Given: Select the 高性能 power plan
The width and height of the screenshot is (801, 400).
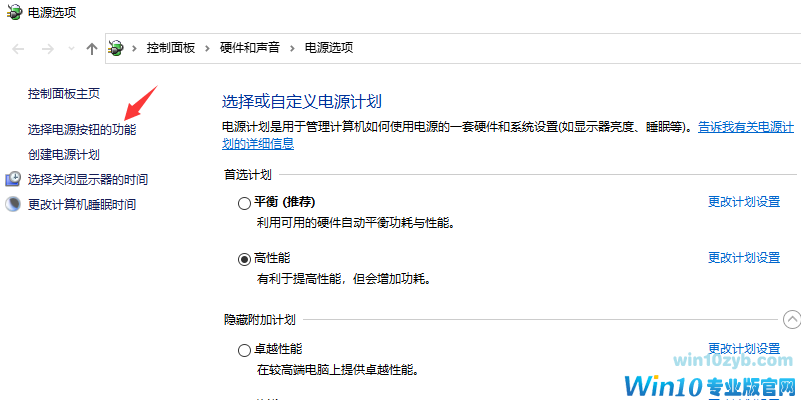Looking at the screenshot, I should 245,258.
